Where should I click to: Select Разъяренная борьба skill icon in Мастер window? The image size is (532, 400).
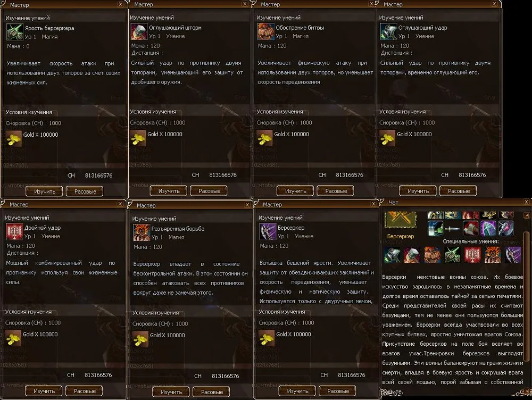coord(141,233)
